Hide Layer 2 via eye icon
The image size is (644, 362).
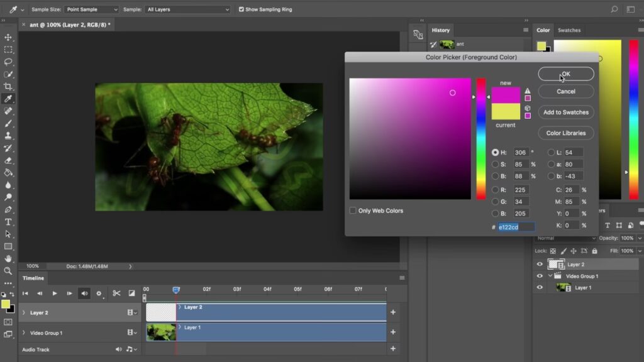[x=540, y=265]
